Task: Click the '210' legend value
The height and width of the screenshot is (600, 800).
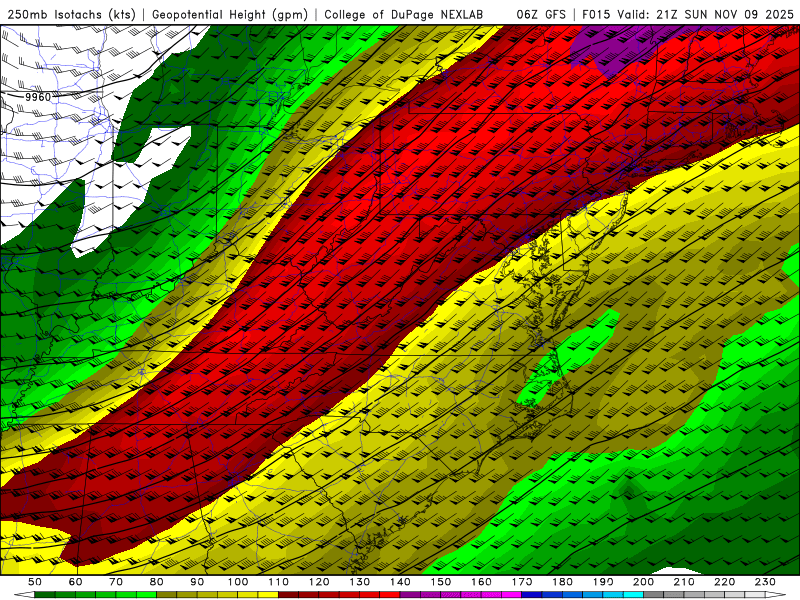Action: pos(684,582)
